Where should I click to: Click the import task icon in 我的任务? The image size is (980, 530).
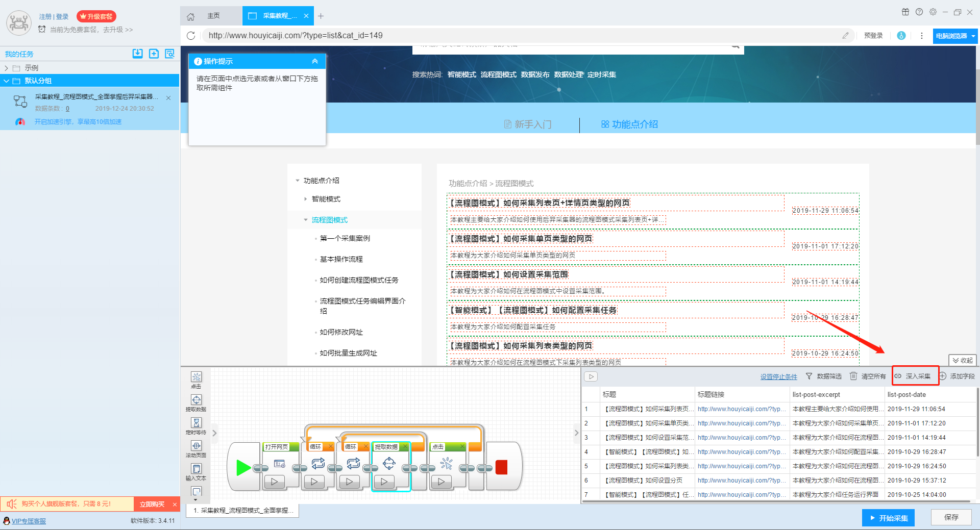click(x=138, y=54)
